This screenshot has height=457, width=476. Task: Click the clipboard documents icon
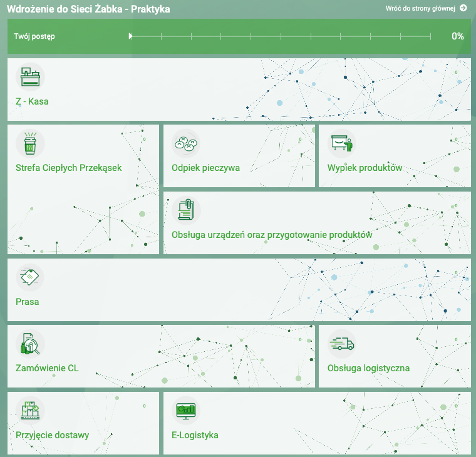186,210
